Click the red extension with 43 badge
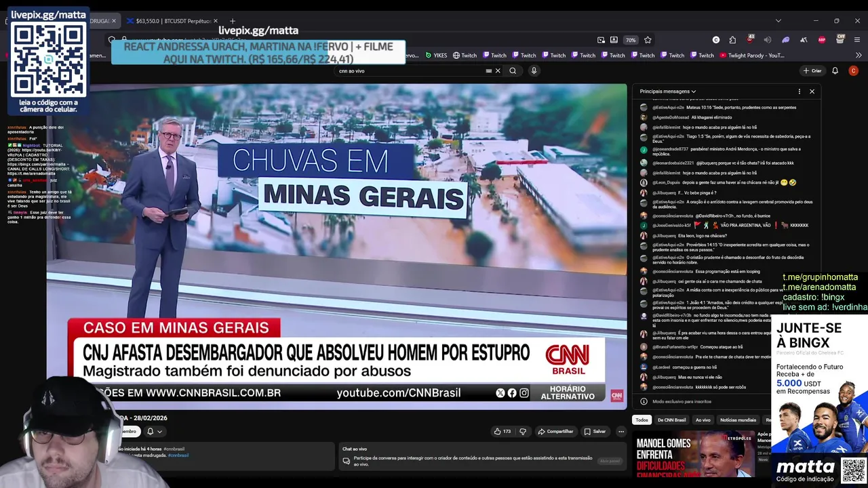 click(x=750, y=39)
